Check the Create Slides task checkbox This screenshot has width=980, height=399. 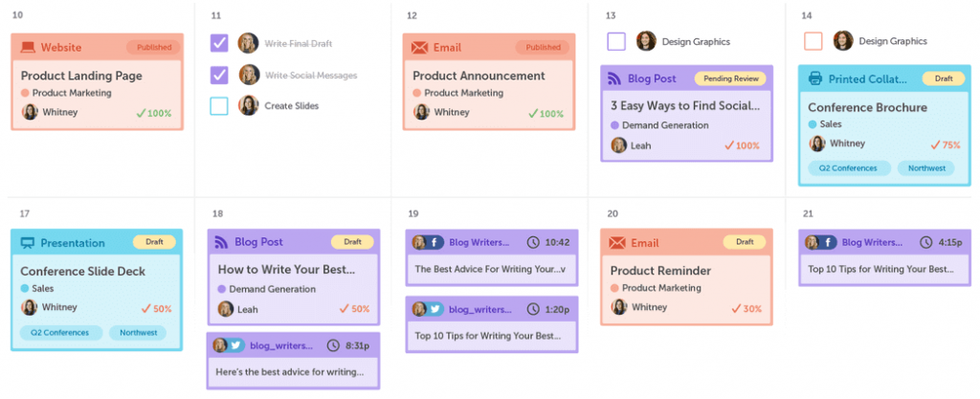219,105
